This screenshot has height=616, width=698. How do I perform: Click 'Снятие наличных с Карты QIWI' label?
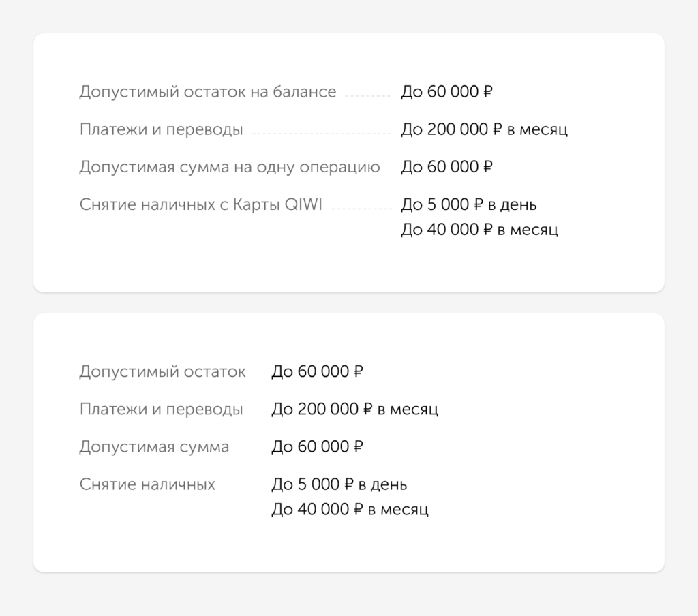(x=201, y=204)
